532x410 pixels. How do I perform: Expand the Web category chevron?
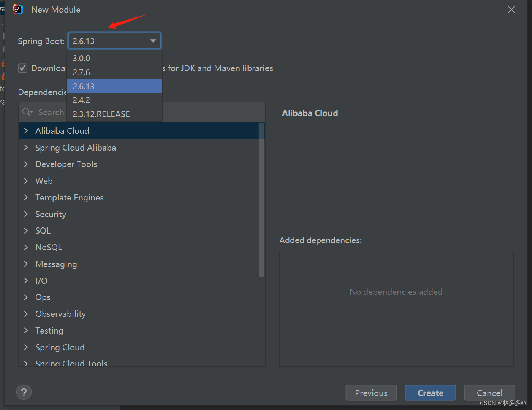[x=26, y=181]
